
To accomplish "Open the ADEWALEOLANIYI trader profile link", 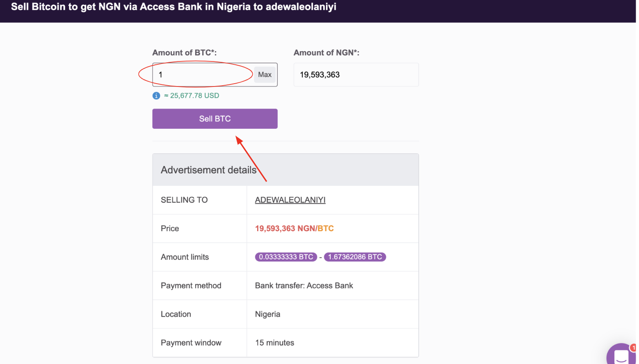I will (x=290, y=200).
